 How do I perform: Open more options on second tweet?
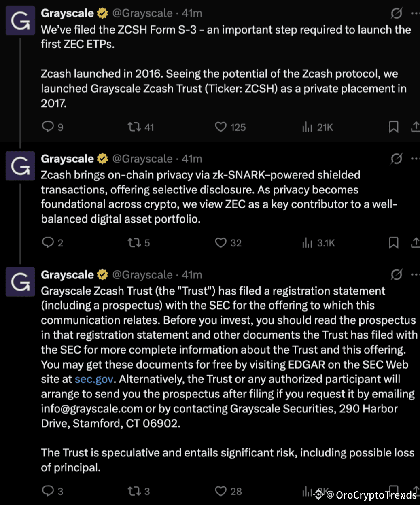[x=415, y=159]
